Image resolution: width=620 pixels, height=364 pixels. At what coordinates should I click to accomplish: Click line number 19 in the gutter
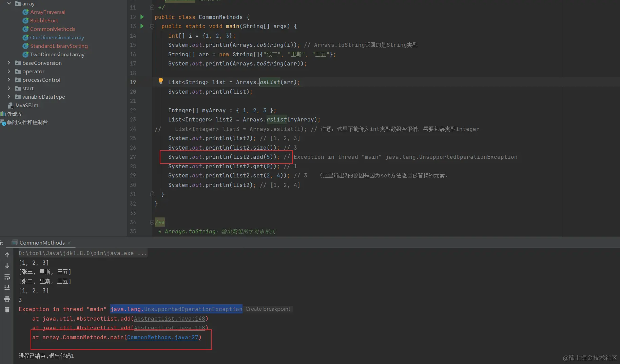click(133, 82)
